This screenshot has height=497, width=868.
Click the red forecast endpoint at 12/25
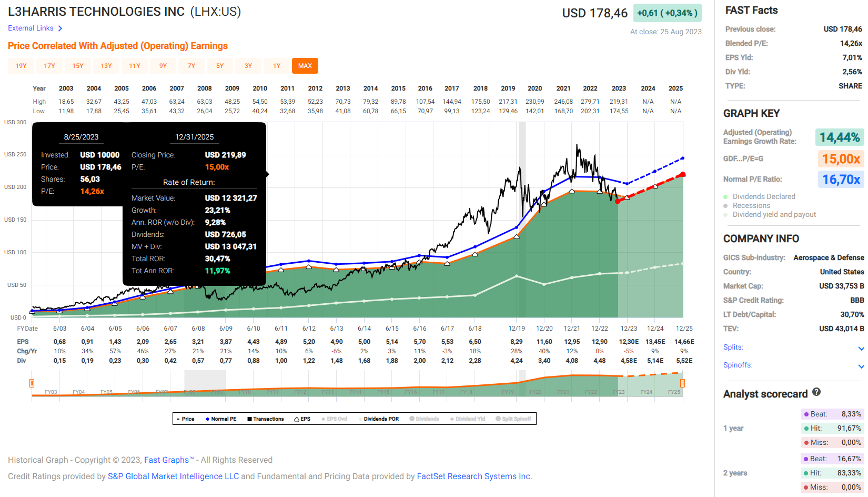coord(683,174)
